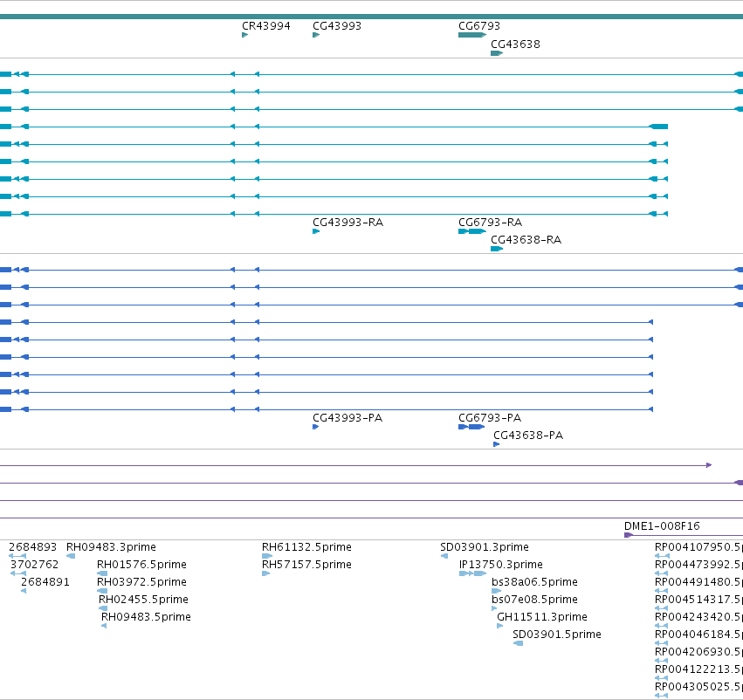Click the CG43638 gene label

[x=515, y=45]
